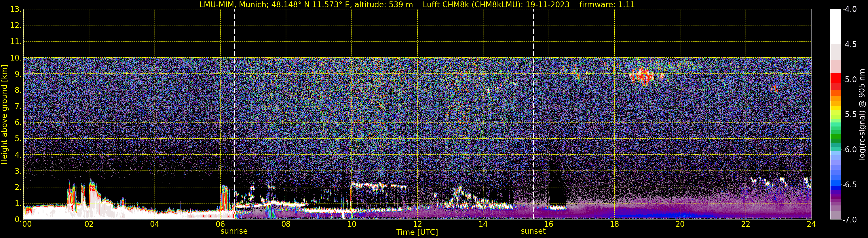Image resolution: width=868 pixels, height=238 pixels.
Task: Click the height axis tick label "8."
Action: click(18, 90)
